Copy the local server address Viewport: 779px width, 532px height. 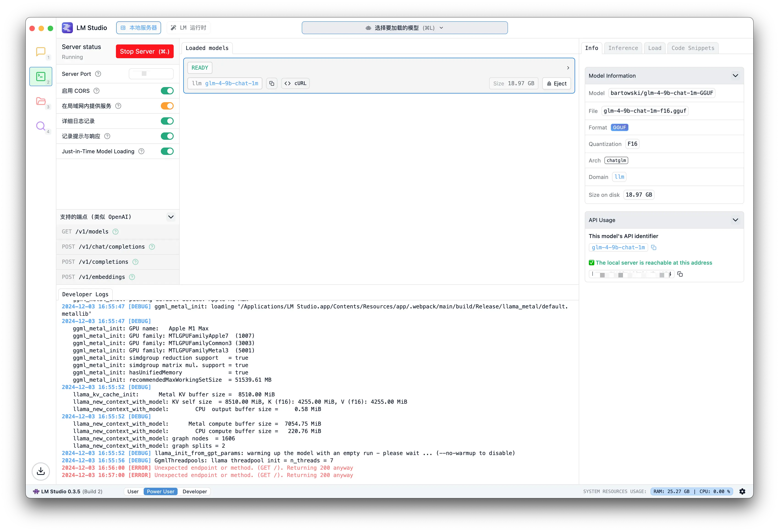[x=680, y=274]
